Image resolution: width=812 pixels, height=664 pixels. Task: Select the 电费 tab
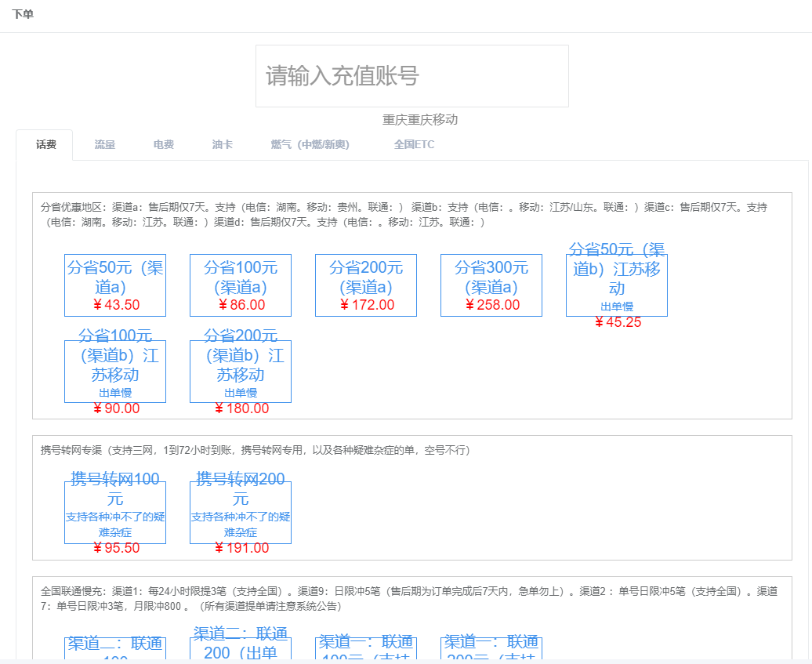[164, 145]
